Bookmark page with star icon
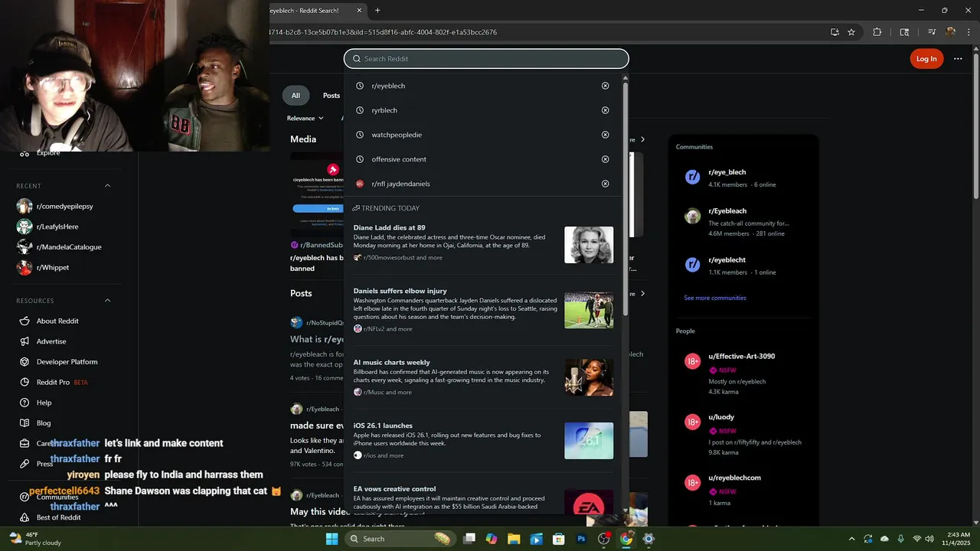The height and width of the screenshot is (551, 980). point(851,32)
